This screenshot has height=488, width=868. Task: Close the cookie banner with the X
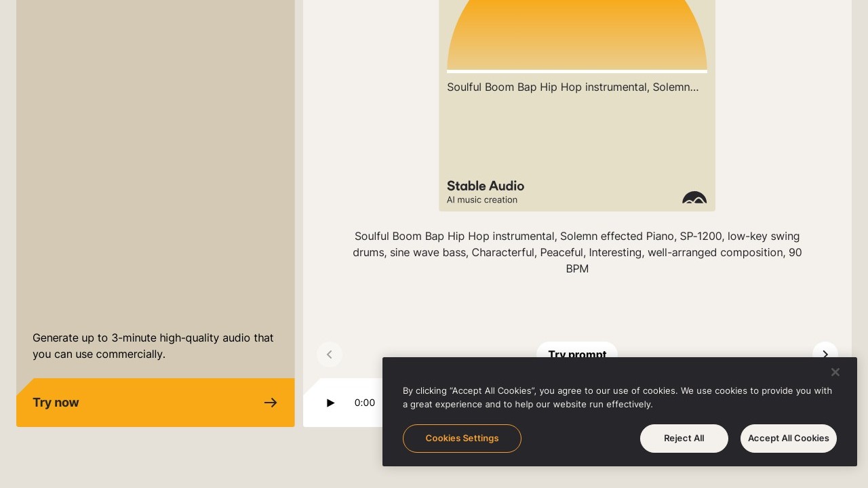[x=835, y=372]
